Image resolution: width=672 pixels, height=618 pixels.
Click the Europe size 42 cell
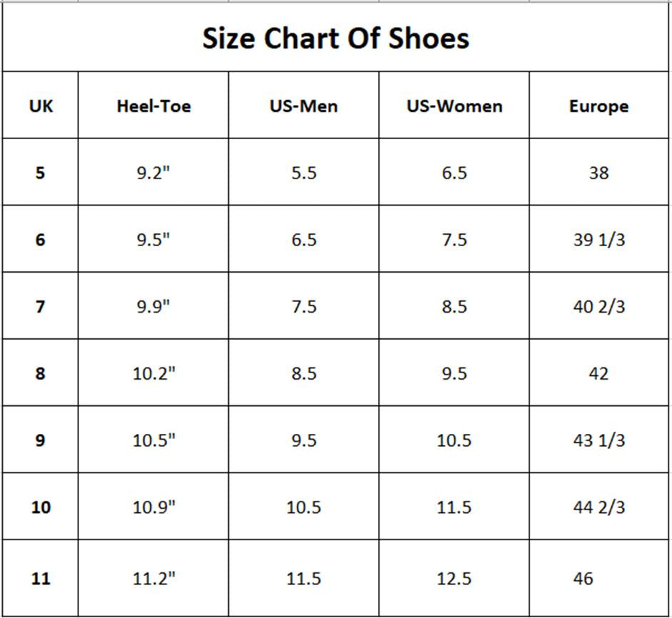tap(599, 373)
